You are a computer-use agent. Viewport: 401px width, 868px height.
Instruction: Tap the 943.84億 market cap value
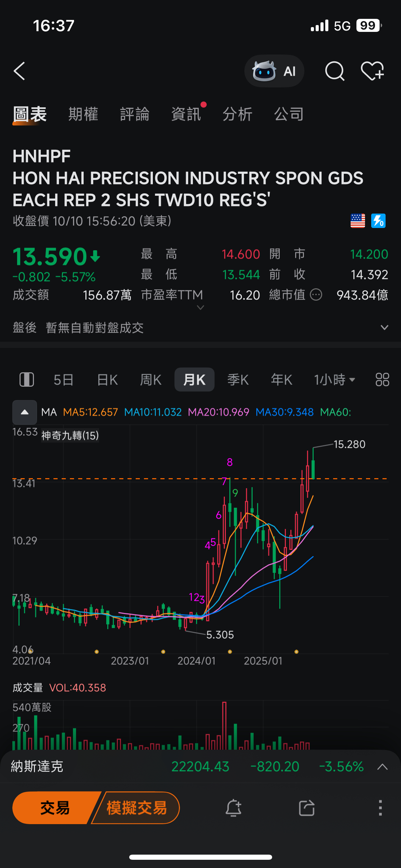pyautogui.click(x=362, y=295)
